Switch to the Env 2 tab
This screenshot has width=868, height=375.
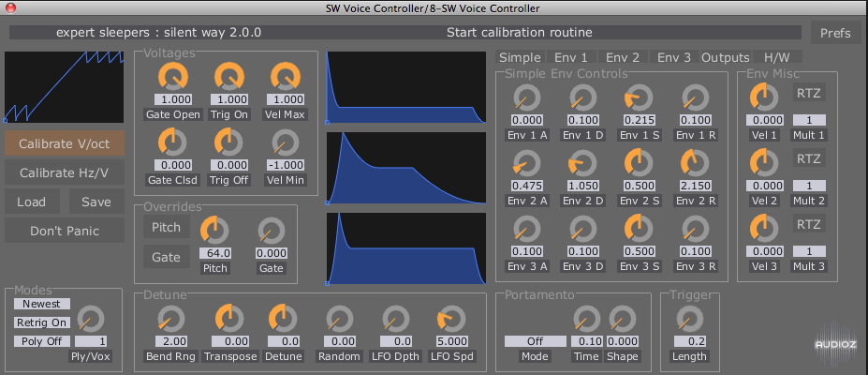[x=623, y=57]
